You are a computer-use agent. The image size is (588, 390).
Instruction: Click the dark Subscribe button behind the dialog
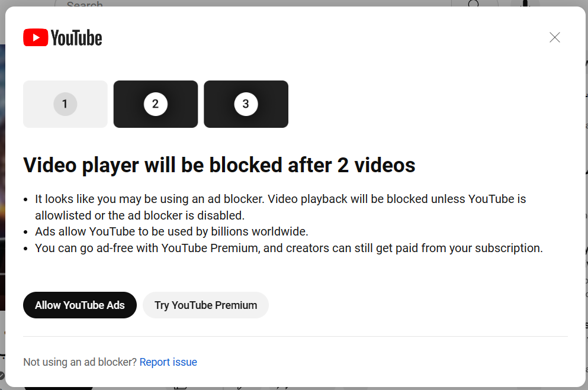pos(57,388)
